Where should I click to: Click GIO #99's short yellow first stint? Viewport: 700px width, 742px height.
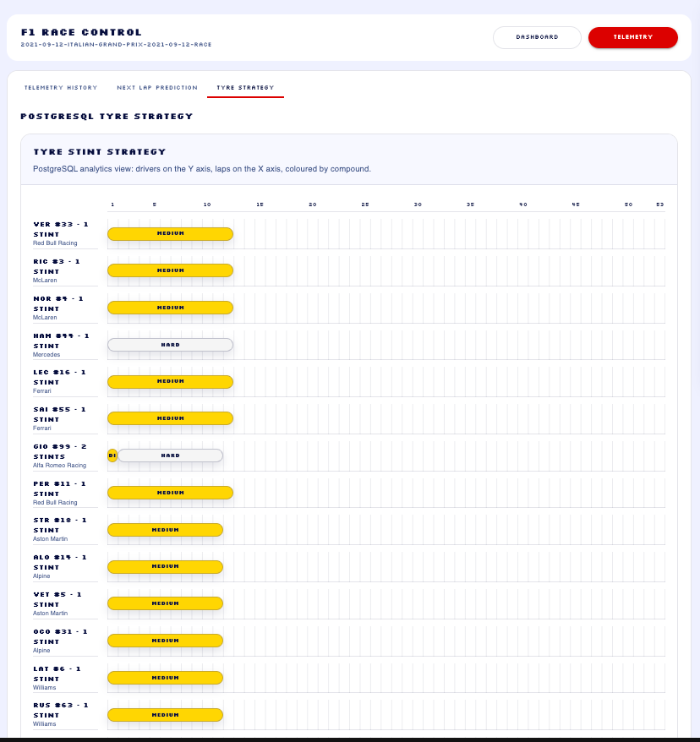pyautogui.click(x=112, y=456)
